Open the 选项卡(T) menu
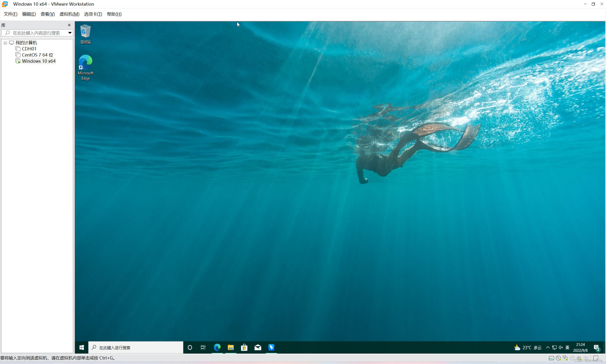Viewport: 606px width, 364px height. (x=93, y=14)
